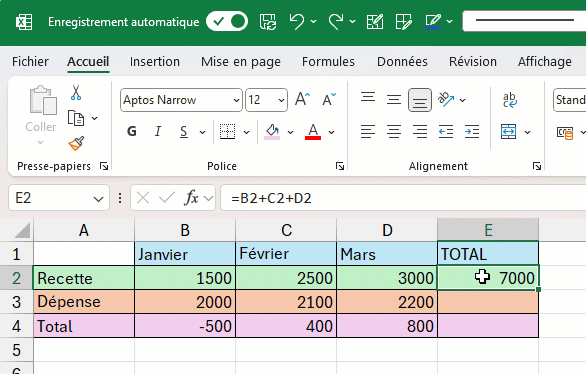Screen dimensions: 586x374
Task: Increase font size with larger A
Action: 302,100
